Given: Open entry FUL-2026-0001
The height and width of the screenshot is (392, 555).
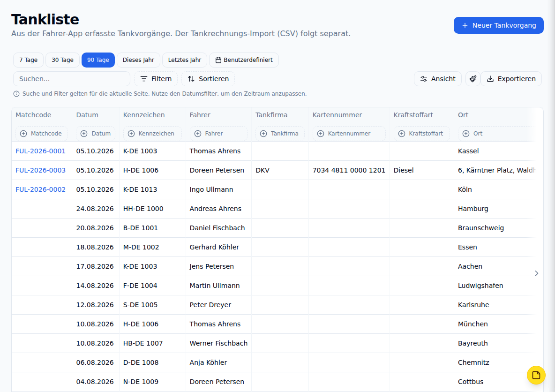Looking at the screenshot, I should [x=41, y=151].
